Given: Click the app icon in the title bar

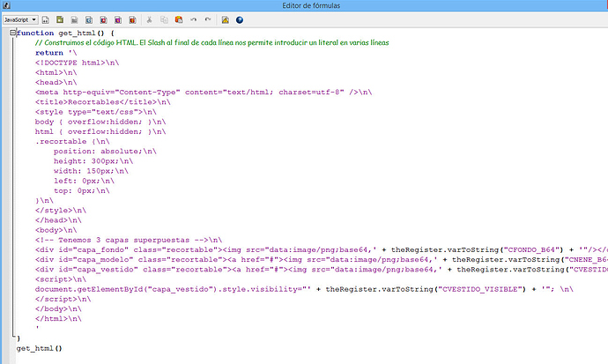Looking at the screenshot, I should click(6, 5).
